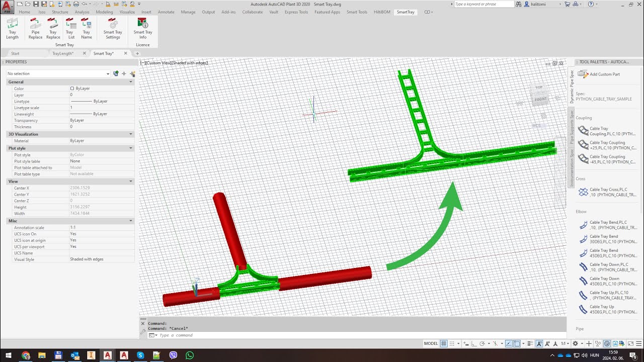Open the quick access toolbar customize dropdown
644x362 pixels.
pos(139,4)
